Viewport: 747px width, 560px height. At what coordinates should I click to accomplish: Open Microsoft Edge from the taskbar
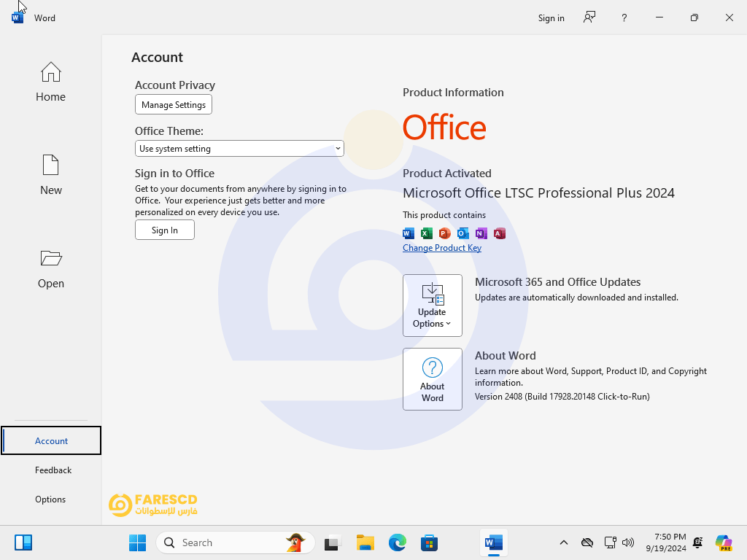[398, 542]
